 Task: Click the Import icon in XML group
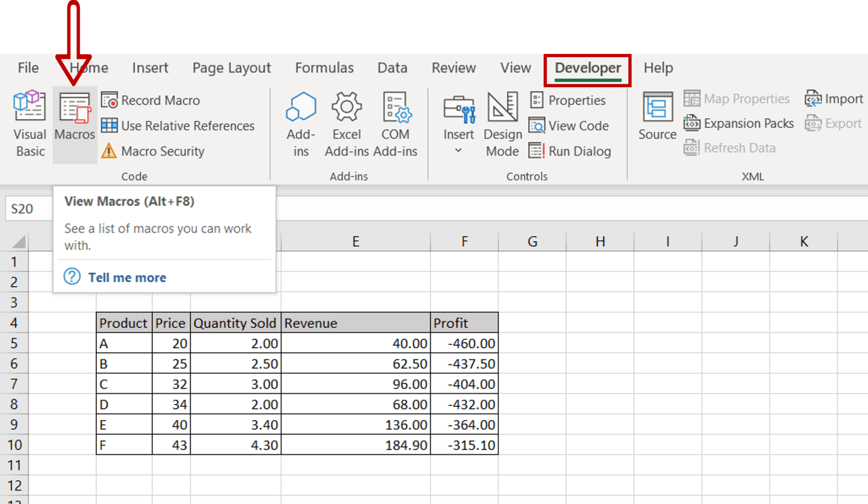(x=837, y=99)
